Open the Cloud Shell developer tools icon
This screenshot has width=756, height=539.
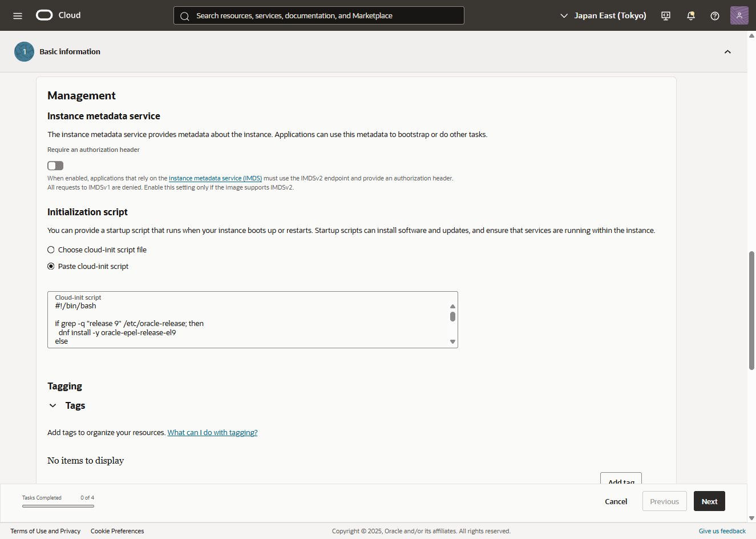pyautogui.click(x=665, y=15)
